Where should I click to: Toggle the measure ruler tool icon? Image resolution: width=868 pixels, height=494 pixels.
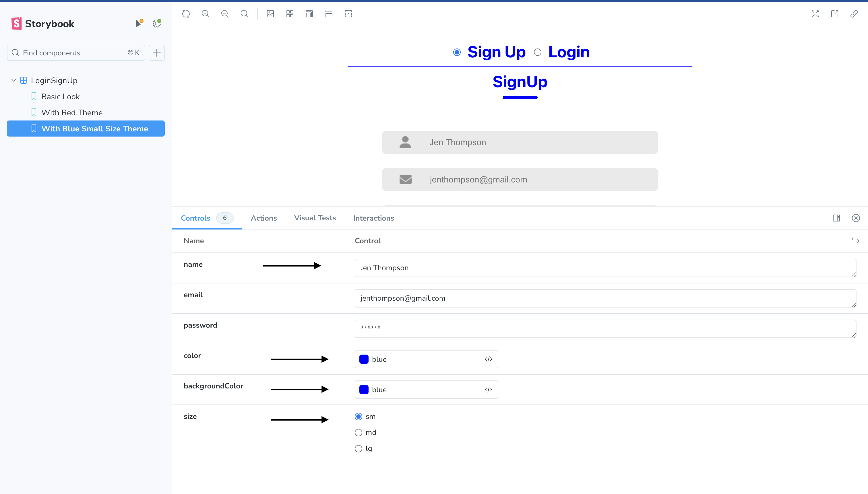329,14
